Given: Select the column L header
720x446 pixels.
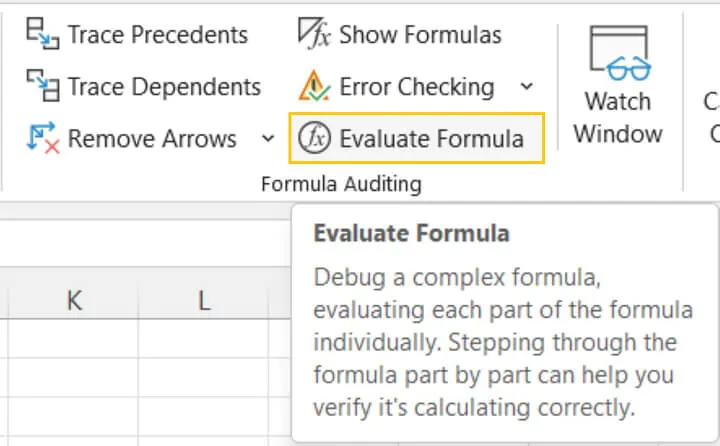Looking at the screenshot, I should (204, 301).
